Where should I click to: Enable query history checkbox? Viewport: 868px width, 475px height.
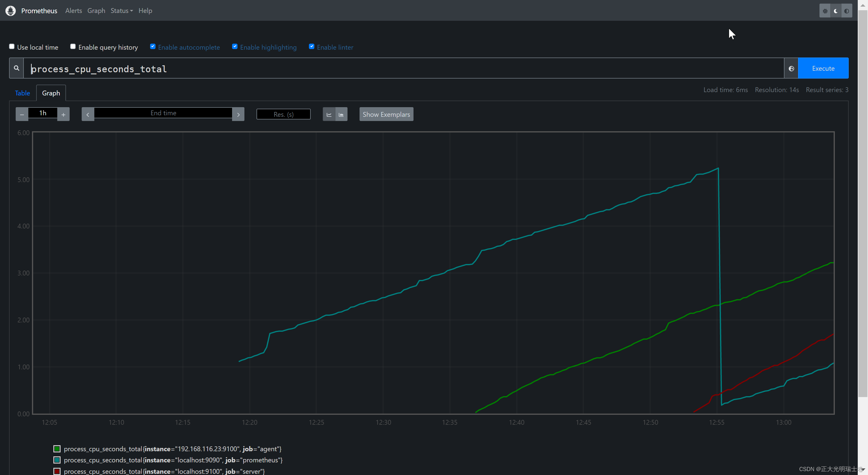(73, 46)
